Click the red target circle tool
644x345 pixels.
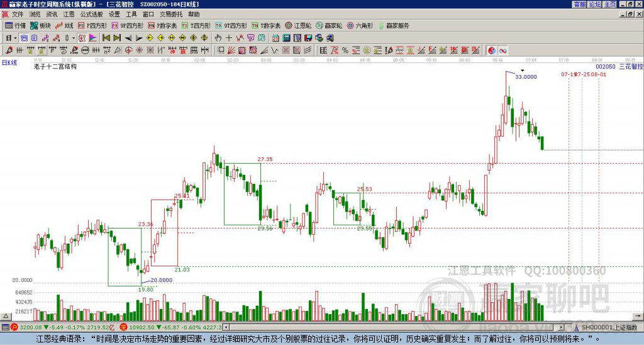[x=128, y=50]
